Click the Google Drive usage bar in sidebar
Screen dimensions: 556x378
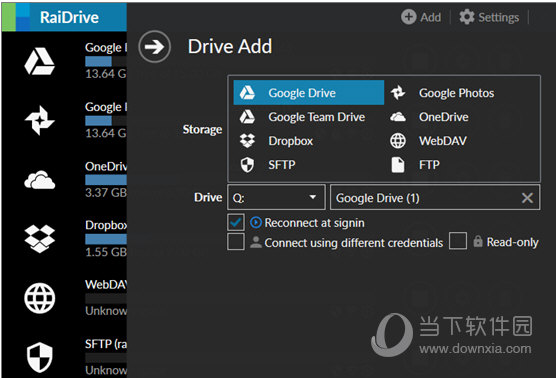tap(106, 61)
